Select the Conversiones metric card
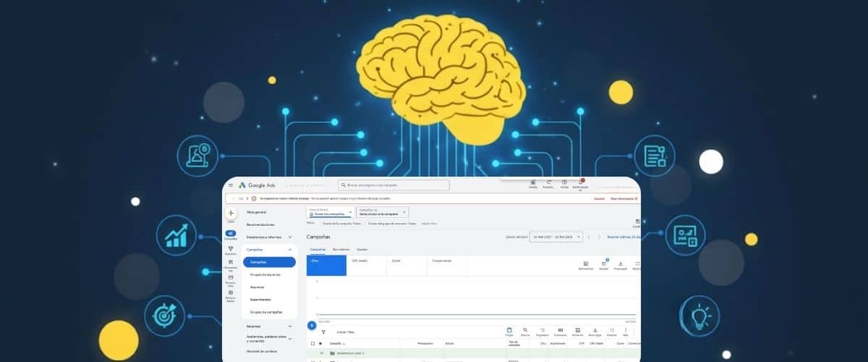868x362 pixels. [x=448, y=265]
